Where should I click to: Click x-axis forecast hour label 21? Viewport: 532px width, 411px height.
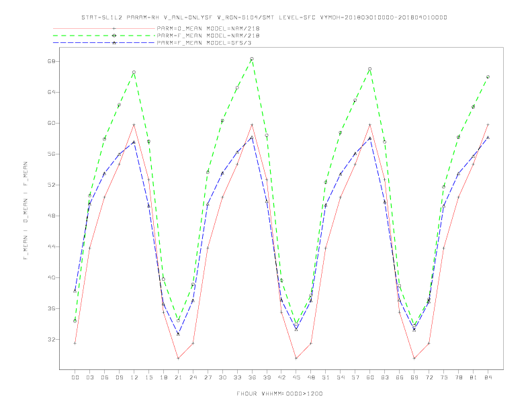point(178,377)
